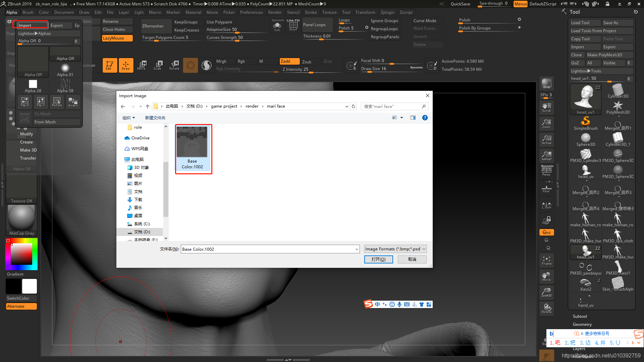Image resolution: width=644 pixels, height=362 pixels.
Task: Enable the Zadd mode
Action: (x=289, y=61)
